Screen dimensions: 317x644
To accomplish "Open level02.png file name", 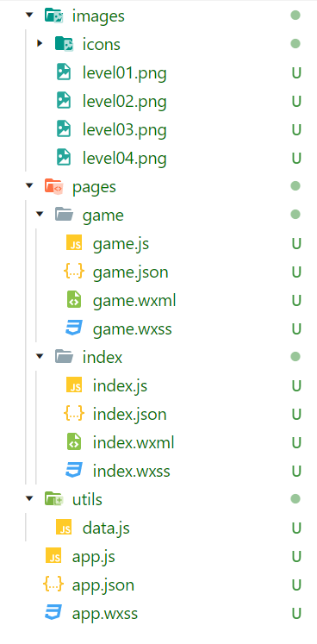I will 124,102.
